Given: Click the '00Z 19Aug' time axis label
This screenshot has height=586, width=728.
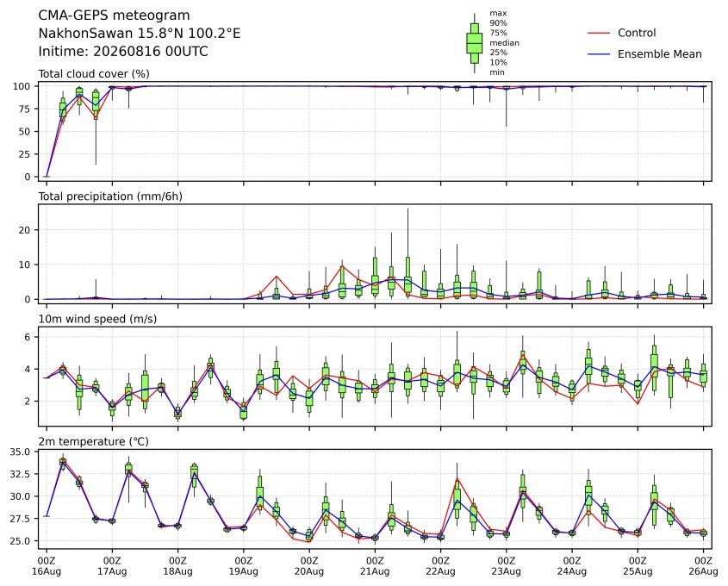Looking at the screenshot, I should [243, 566].
